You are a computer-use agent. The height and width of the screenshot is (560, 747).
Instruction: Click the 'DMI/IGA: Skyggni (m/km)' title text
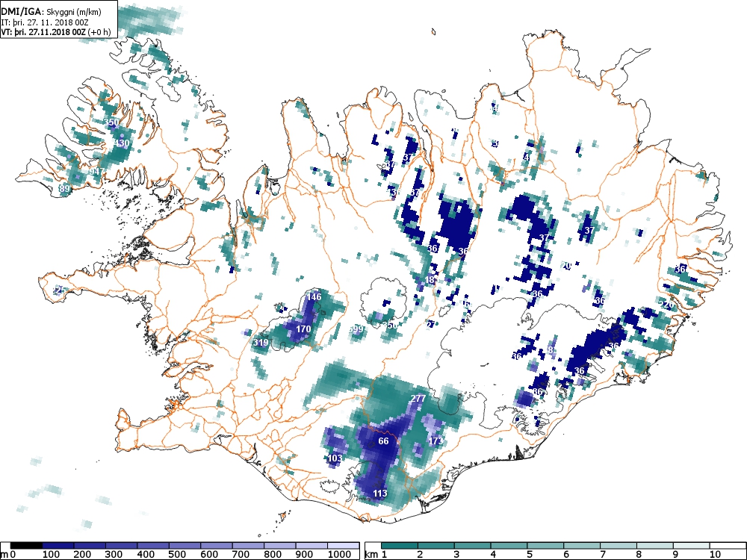[x=51, y=13]
